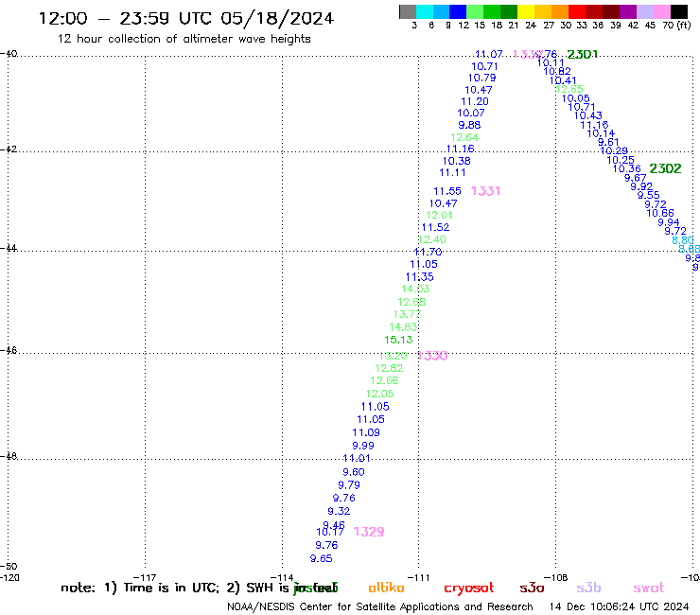Click the 10.82 wave height value
Screen dimensions: 700x615
click(x=557, y=72)
